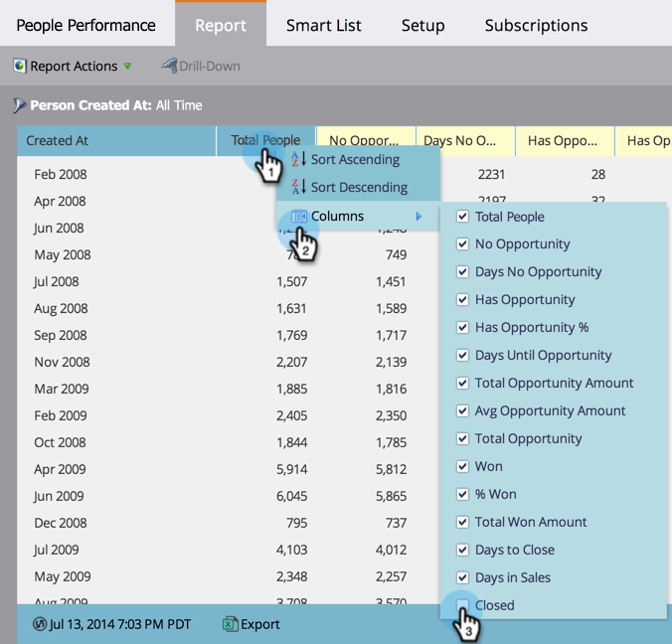Open the Subscriptions tab
This screenshot has height=644, width=672.
coord(536,25)
